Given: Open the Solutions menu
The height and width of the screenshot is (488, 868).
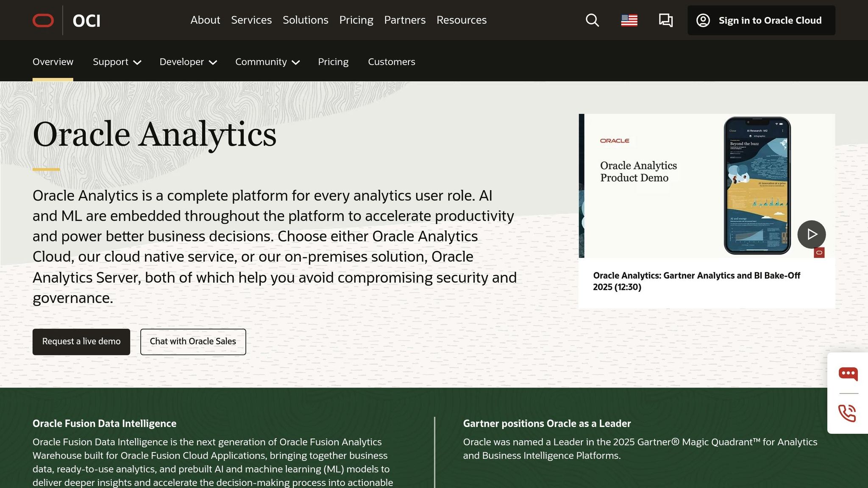Looking at the screenshot, I should [x=305, y=20].
